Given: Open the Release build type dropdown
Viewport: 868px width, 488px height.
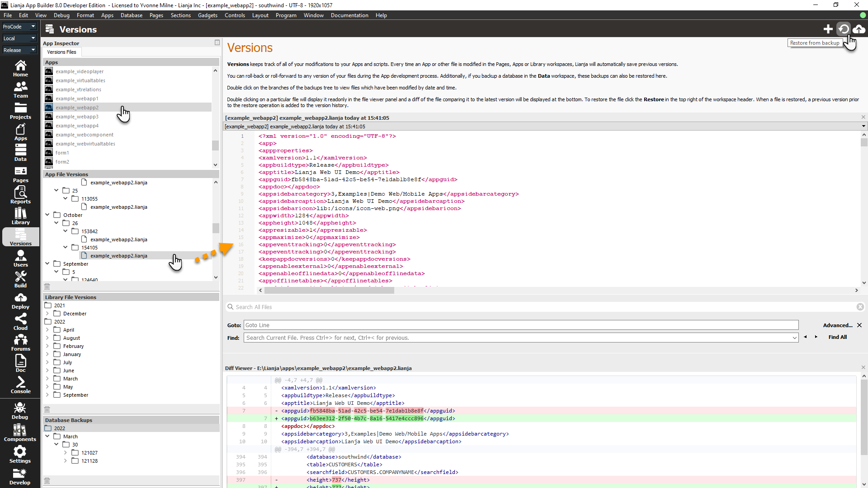Looking at the screenshot, I should tap(19, 50).
